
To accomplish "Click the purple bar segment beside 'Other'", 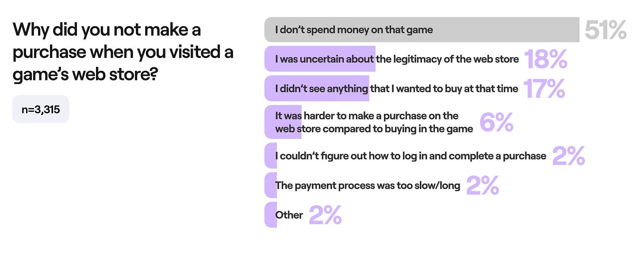I will (x=269, y=215).
